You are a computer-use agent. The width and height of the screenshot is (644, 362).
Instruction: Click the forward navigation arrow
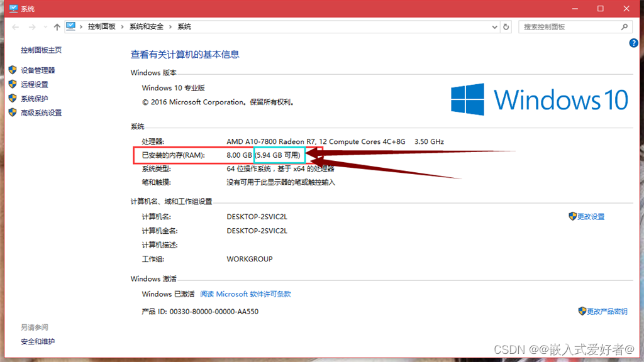(x=31, y=27)
